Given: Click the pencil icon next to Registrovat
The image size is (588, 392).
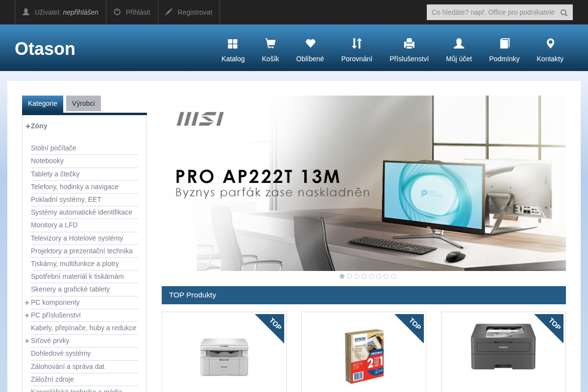Looking at the screenshot, I should click(x=169, y=12).
